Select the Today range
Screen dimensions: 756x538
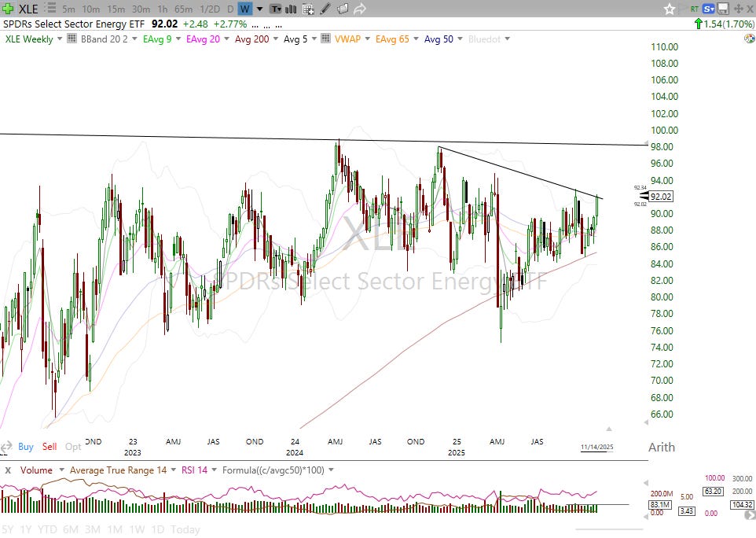tap(185, 530)
